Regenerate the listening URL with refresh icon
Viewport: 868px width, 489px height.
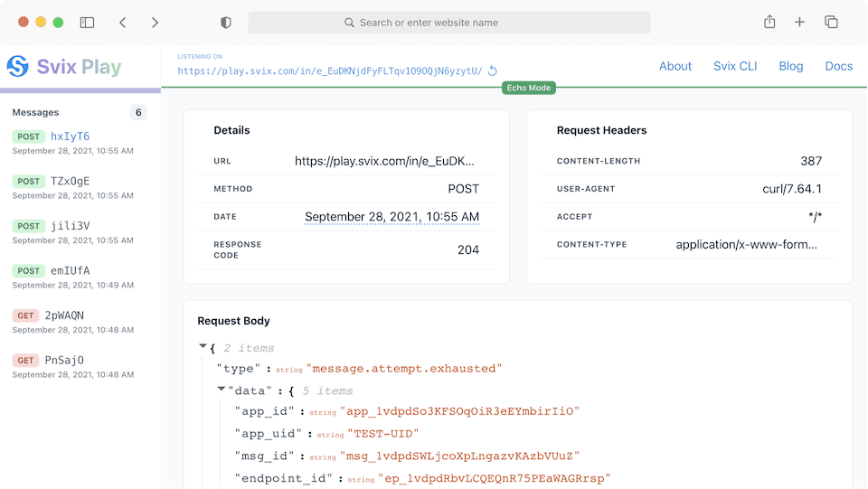[493, 71]
